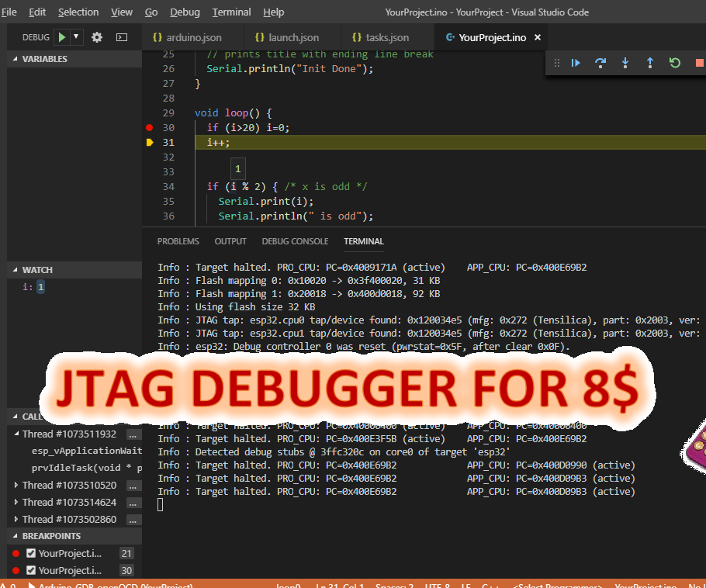Click the Step Into debug icon

(x=625, y=63)
